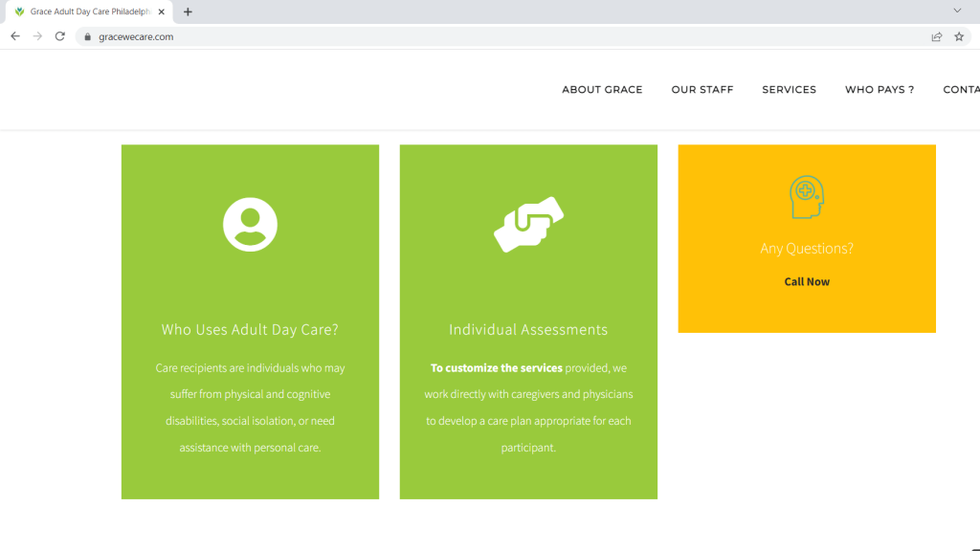Screen dimensions: 980x551
Task: Close the Grace Adult Day Care tab
Action: point(161,11)
